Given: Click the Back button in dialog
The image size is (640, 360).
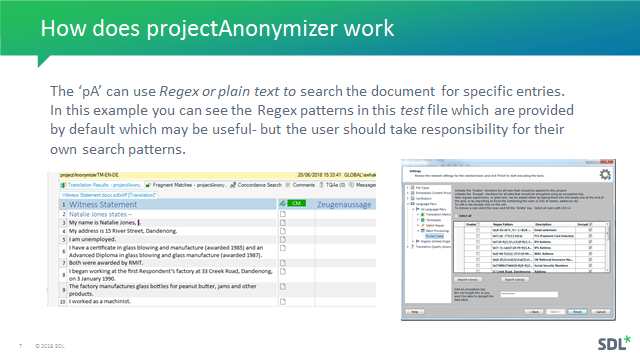Looking at the screenshot, I should [x=534, y=312].
